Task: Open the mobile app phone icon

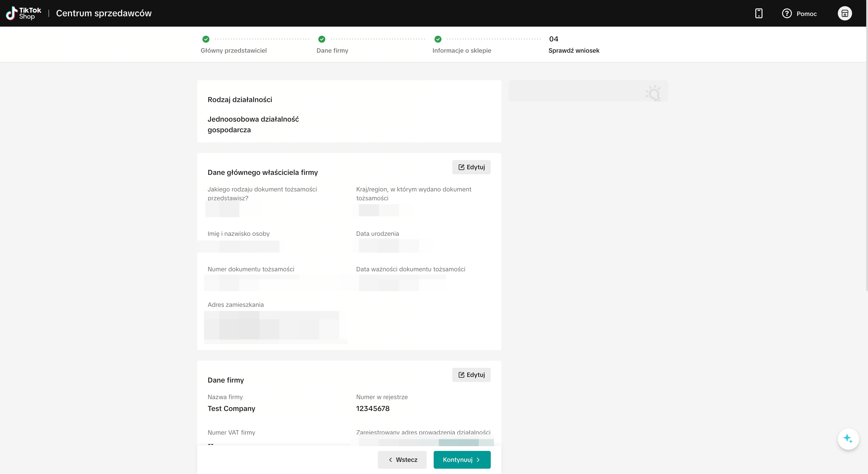Action: [759, 14]
